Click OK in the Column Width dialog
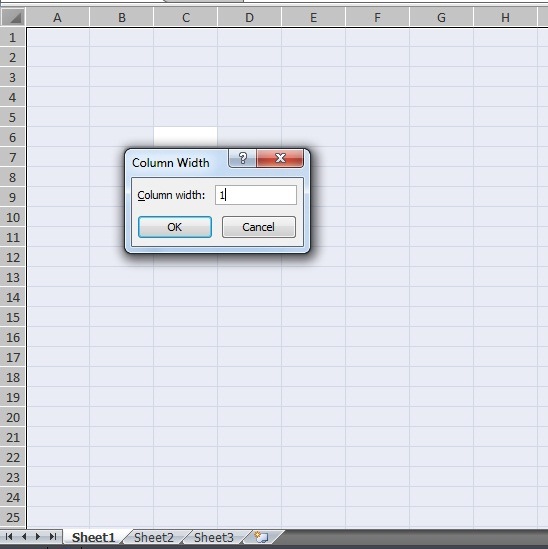The image size is (548, 549). (x=175, y=227)
